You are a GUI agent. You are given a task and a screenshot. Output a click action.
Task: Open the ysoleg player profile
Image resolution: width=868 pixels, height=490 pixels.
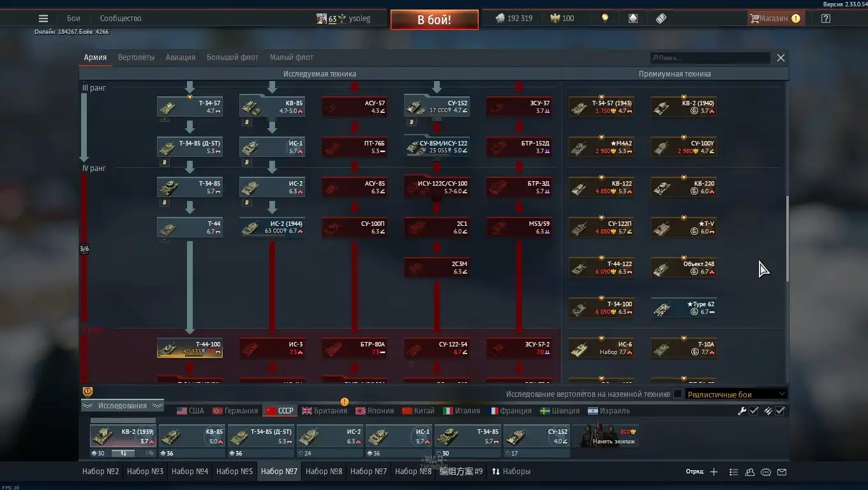(344, 19)
